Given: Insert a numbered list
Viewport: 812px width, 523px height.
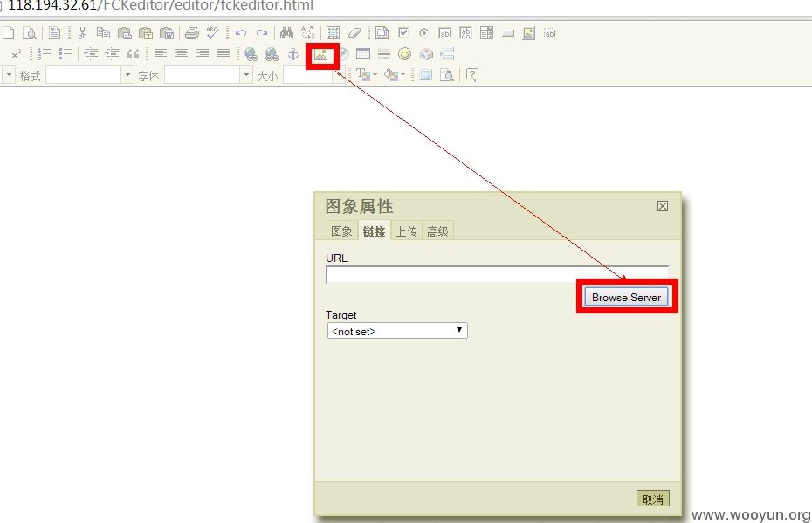Looking at the screenshot, I should coord(44,54).
